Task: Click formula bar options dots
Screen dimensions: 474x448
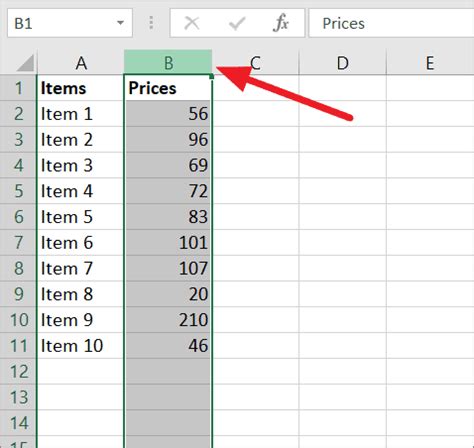Action: coord(151,23)
